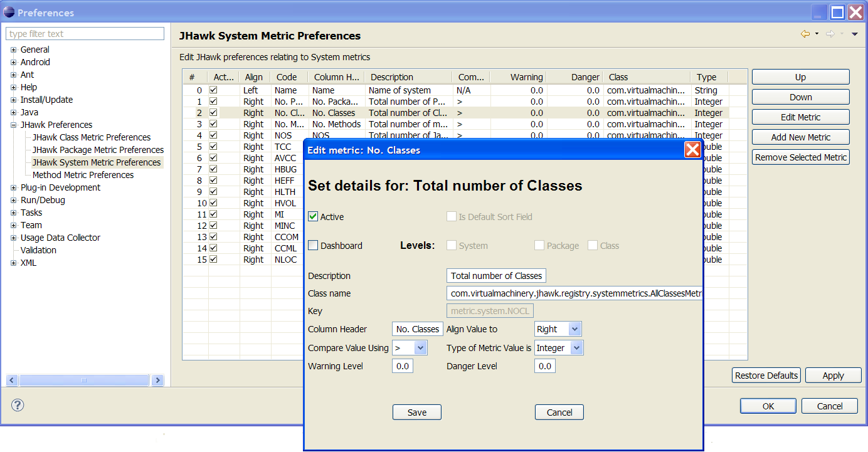Screen dimensions: 868x452
Task: Collapse the JHawk Preferences tree node
Action: point(13,125)
